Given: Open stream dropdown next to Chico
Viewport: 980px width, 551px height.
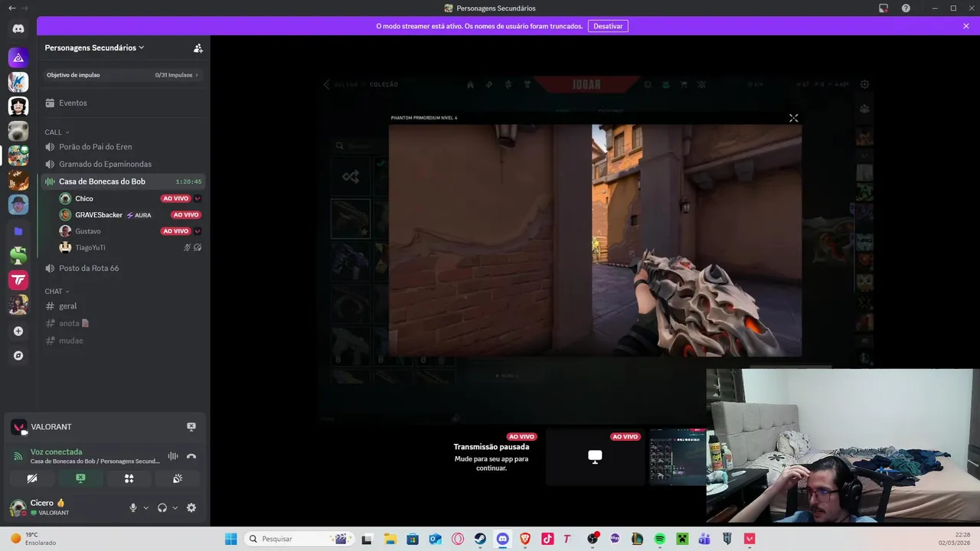Looking at the screenshot, I should [x=198, y=198].
